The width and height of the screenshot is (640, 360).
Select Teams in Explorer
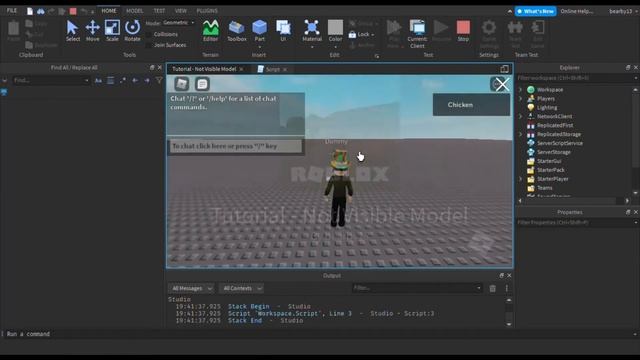(544, 188)
